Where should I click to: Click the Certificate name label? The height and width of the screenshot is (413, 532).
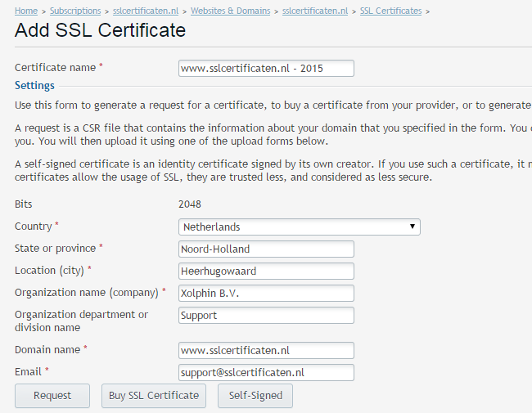coord(56,68)
